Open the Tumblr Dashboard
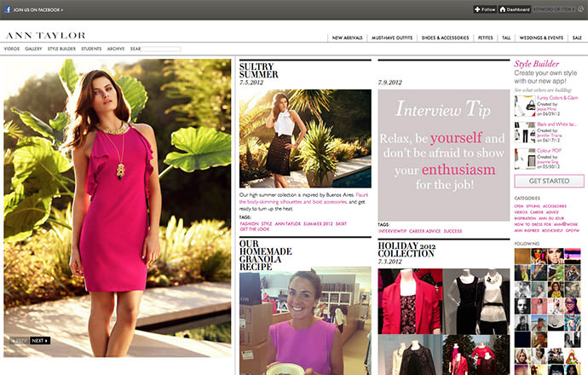This screenshot has height=375, width=588. click(x=514, y=9)
